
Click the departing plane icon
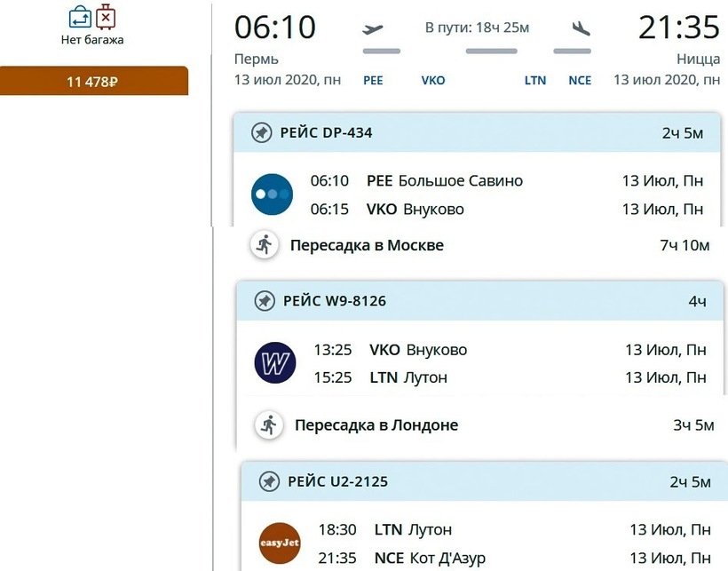374,29
